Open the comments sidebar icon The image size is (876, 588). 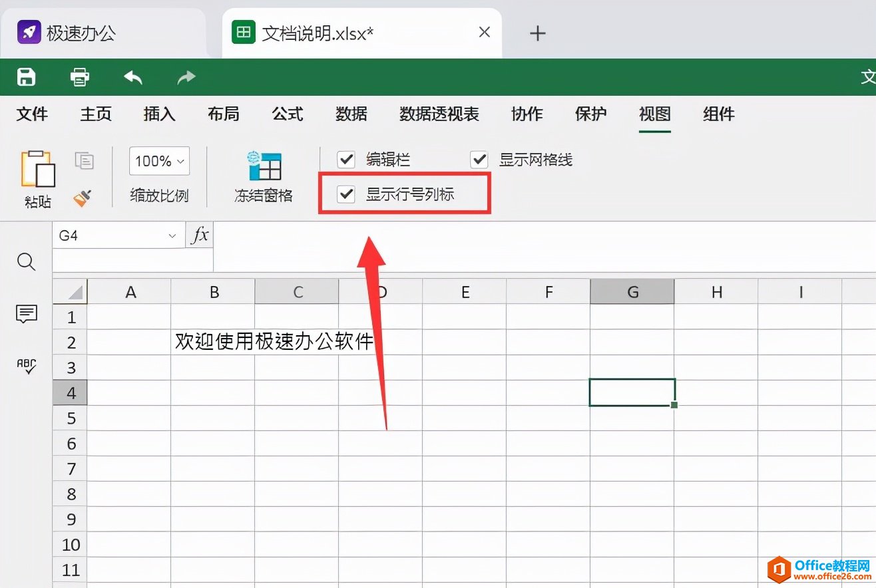(25, 314)
